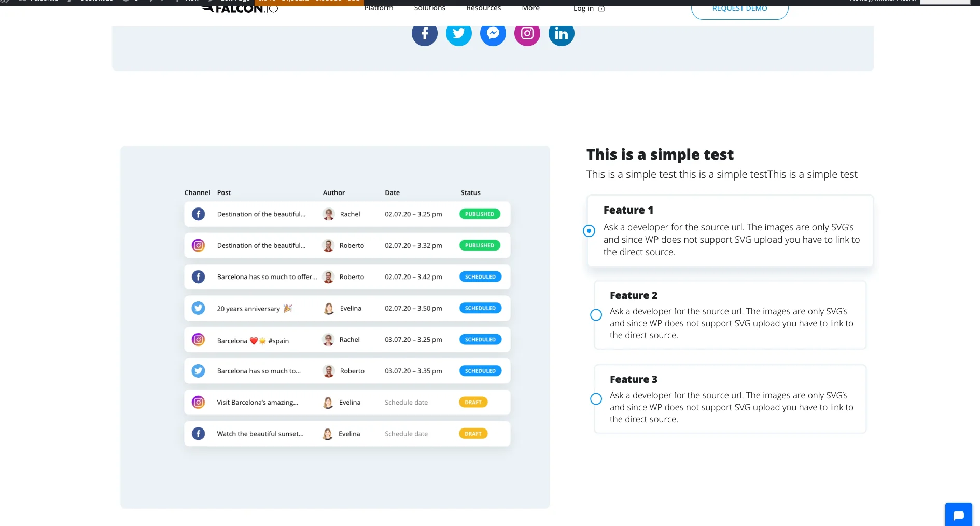Click Facebook icon in 02.07.20 3.42 pm row
Screen dimensions: 980x526
pyautogui.click(x=198, y=276)
